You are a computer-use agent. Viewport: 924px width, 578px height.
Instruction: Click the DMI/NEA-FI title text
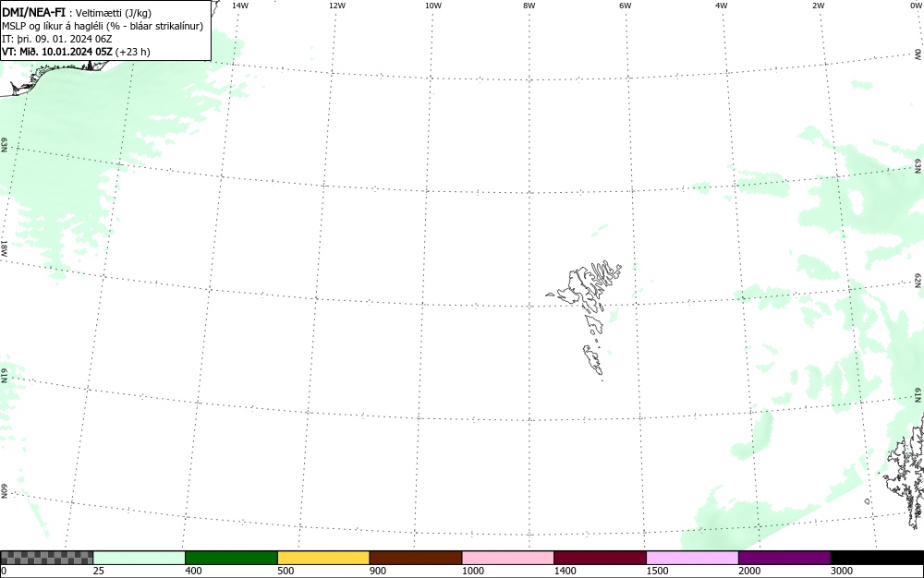tap(33, 12)
